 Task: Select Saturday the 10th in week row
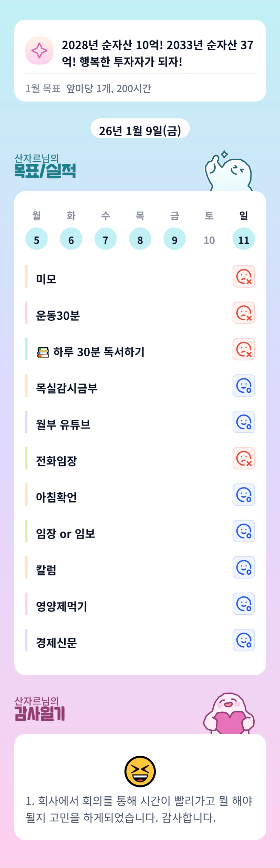tap(209, 239)
